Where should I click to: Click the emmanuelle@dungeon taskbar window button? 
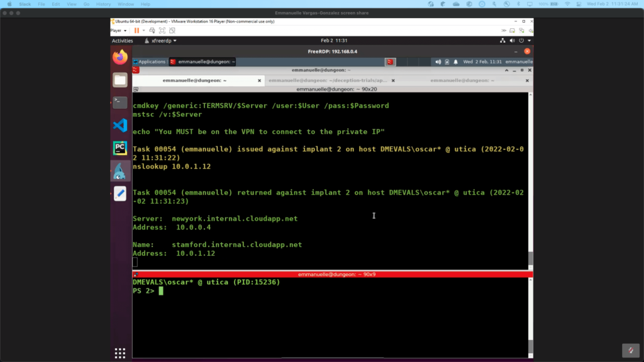tap(203, 62)
